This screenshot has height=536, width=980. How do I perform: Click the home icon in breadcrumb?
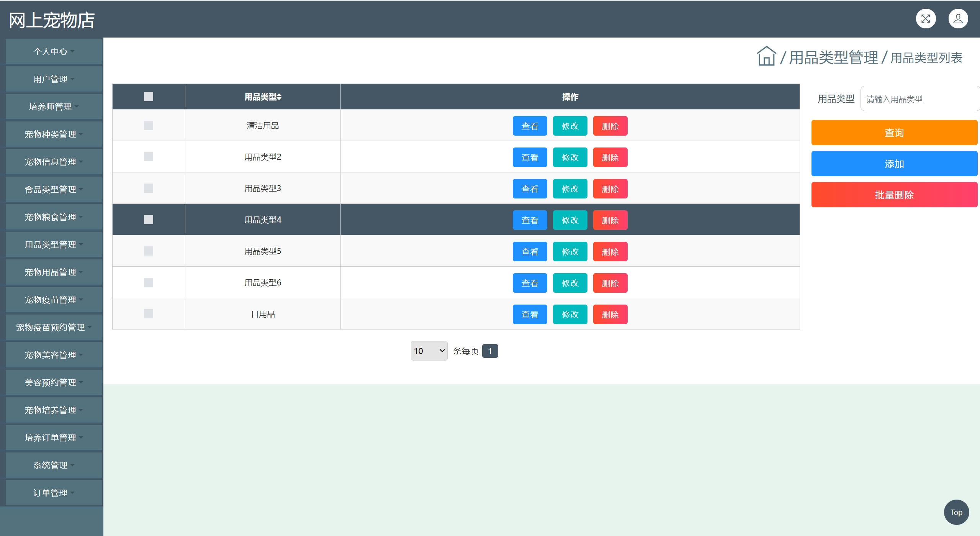coord(766,57)
